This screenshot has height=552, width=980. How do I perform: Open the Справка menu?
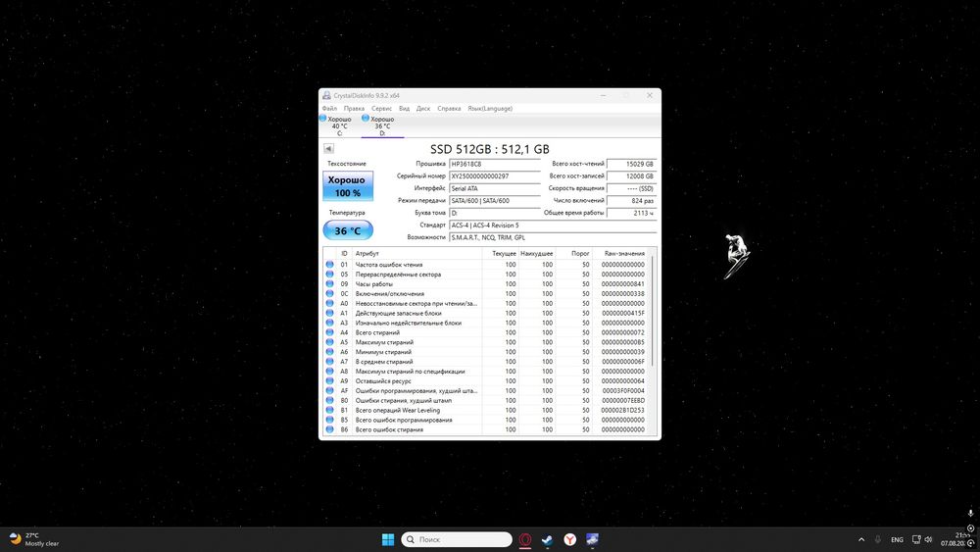449,109
